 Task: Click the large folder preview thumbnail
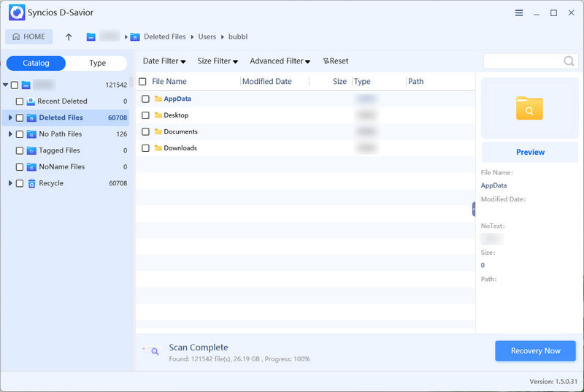[x=529, y=108]
